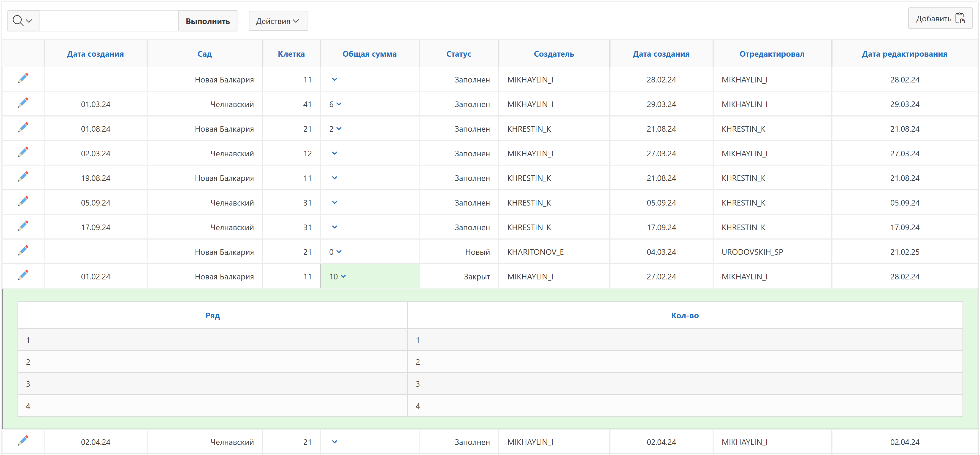The image size is (980, 455).
Task: Click edit pencil for the 19.08.24 row
Action: pyautogui.click(x=23, y=177)
